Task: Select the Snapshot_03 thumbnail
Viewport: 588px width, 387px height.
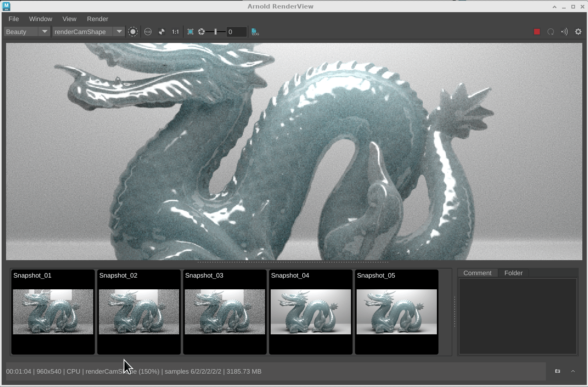Action: (x=225, y=312)
